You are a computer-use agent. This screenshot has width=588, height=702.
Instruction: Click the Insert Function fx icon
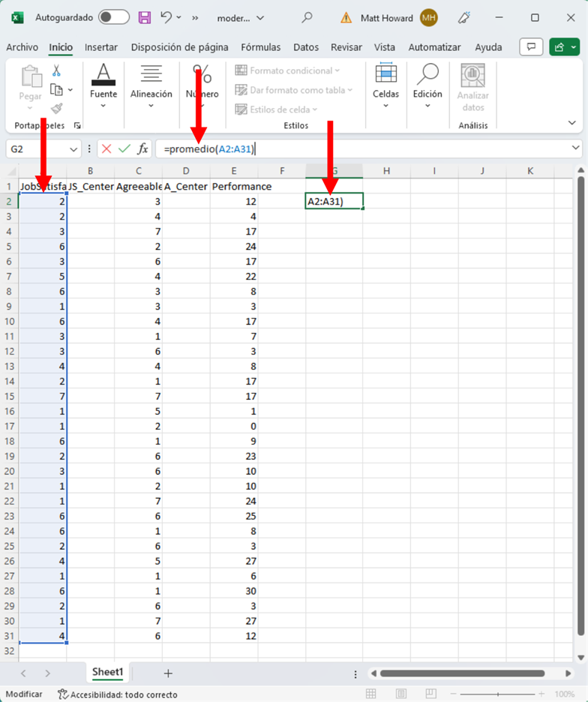[142, 149]
